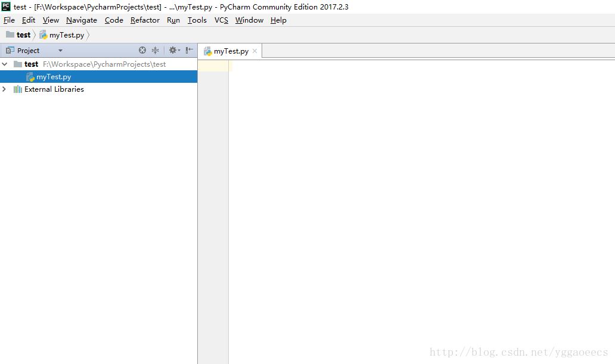Click in the empty editor's first line

[x=422, y=66]
